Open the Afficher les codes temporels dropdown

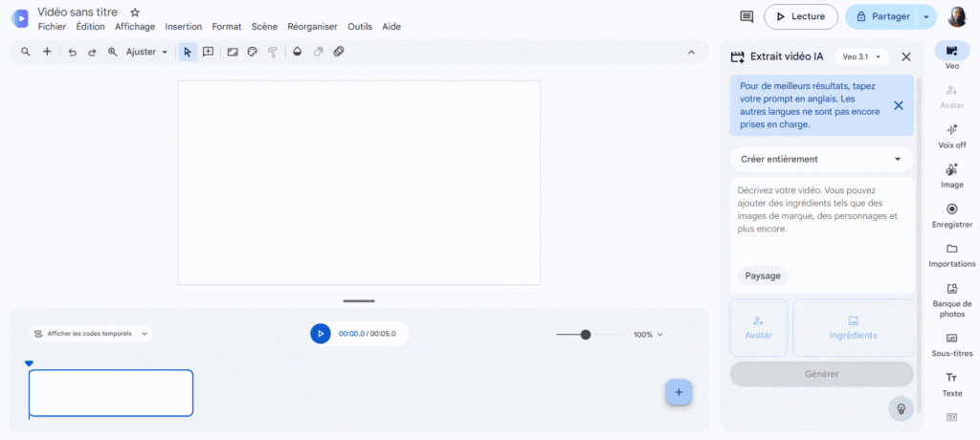(91, 334)
